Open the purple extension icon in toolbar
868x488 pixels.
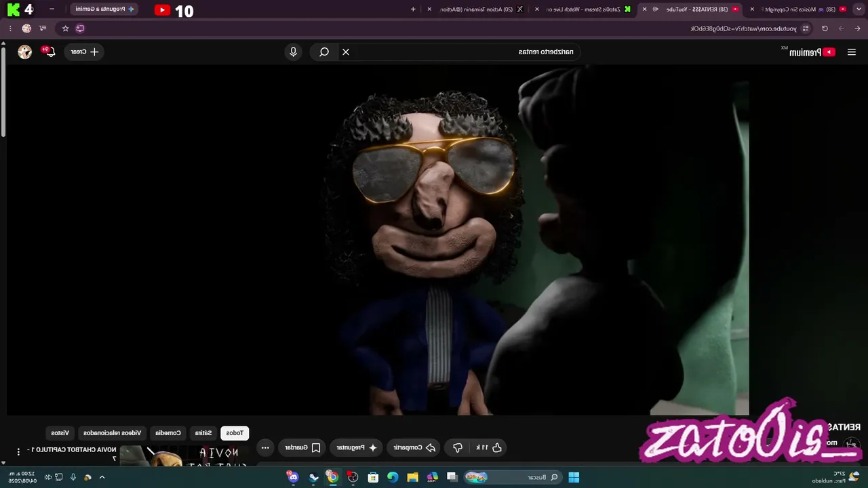[x=80, y=28]
